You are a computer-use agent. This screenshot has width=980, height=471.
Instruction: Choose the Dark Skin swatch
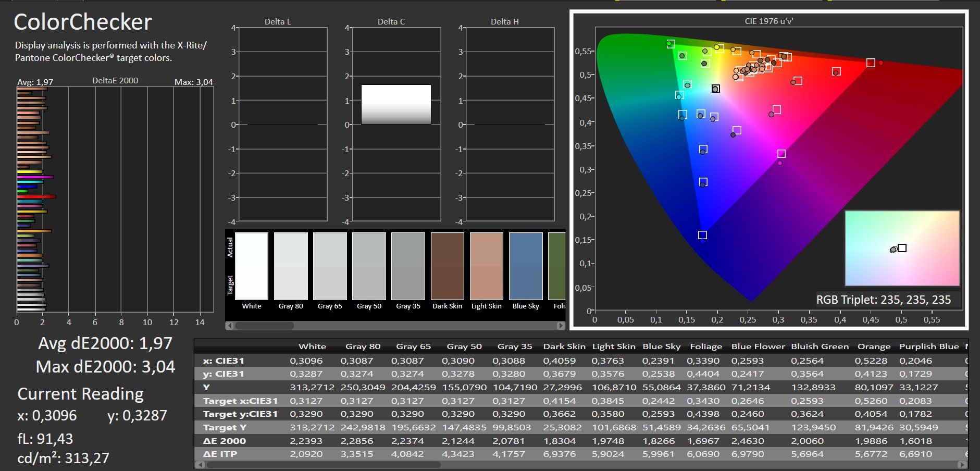click(447, 266)
